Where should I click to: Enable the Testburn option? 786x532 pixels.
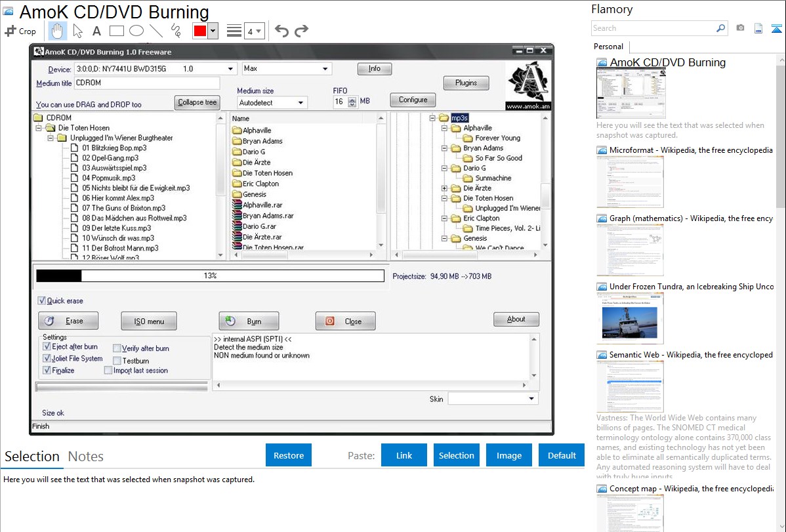coord(117,361)
